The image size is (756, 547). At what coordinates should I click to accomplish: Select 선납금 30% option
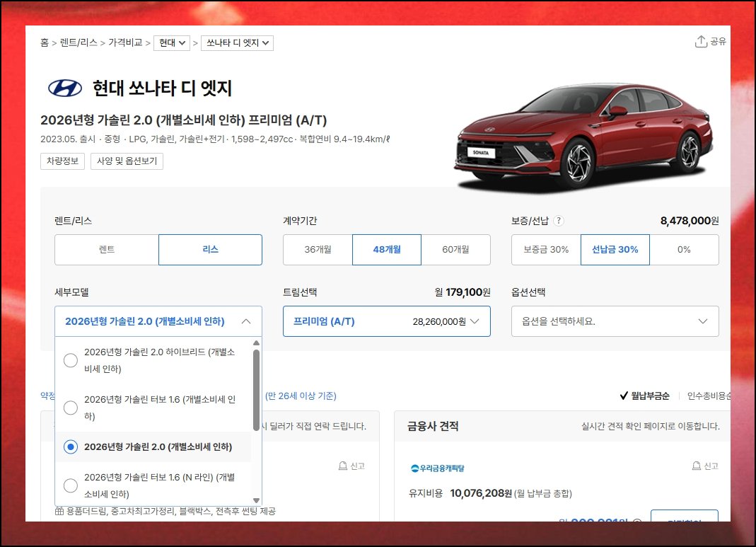coord(615,249)
